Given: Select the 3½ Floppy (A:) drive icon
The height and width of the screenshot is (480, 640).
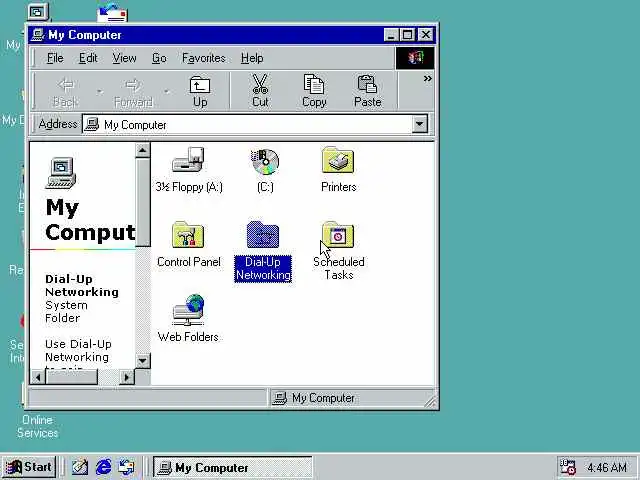Looking at the screenshot, I should [x=188, y=160].
